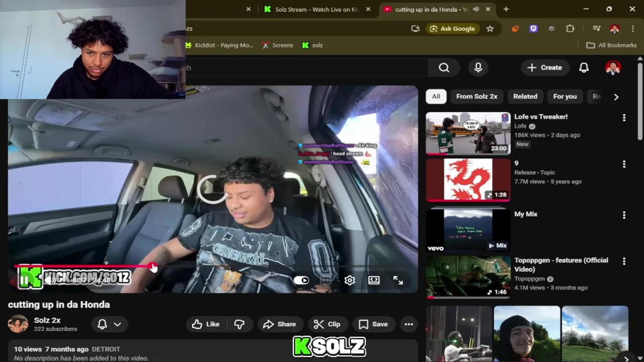Image resolution: width=644 pixels, height=362 pixels.
Task: Open the orange acorn extension icon
Action: coord(515,29)
